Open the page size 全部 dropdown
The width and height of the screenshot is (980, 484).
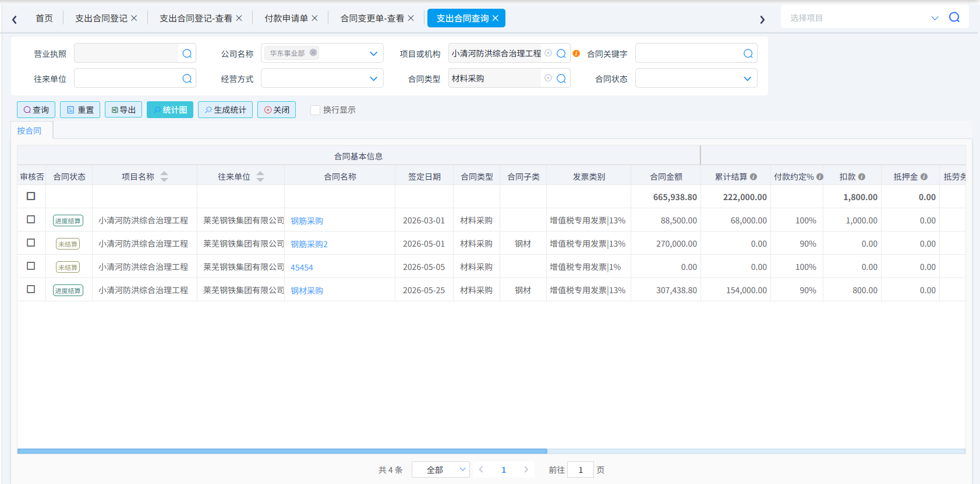pyautogui.click(x=441, y=469)
